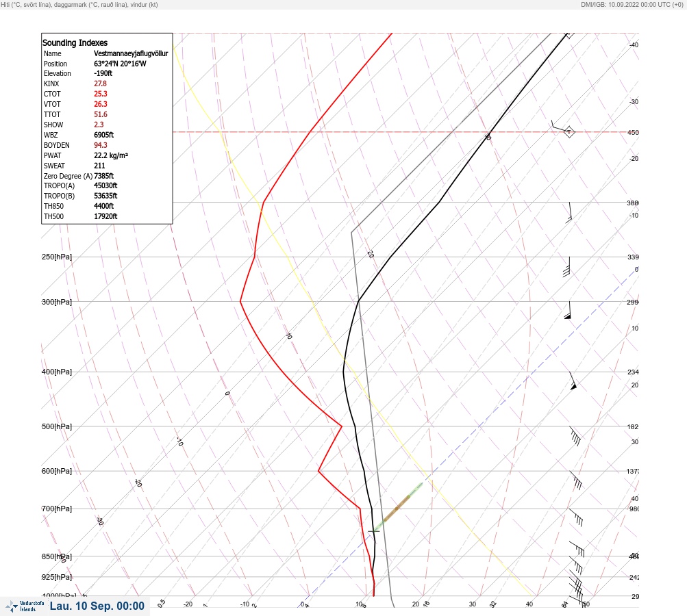This screenshot has height=616, width=687.
Task: Click the wind barb at 300 hPa
Action: pos(568,310)
